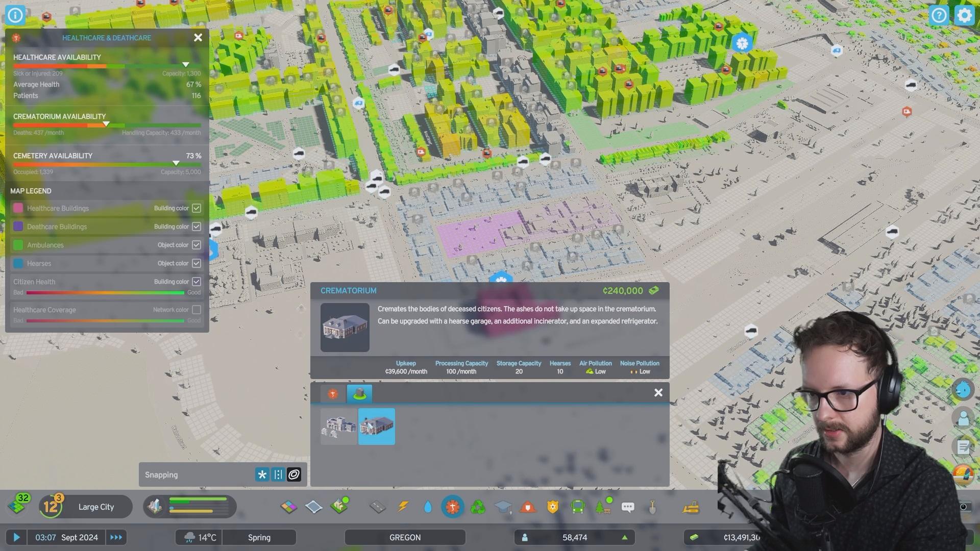Open the Communications build menu
The width and height of the screenshot is (980, 551).
[628, 507]
